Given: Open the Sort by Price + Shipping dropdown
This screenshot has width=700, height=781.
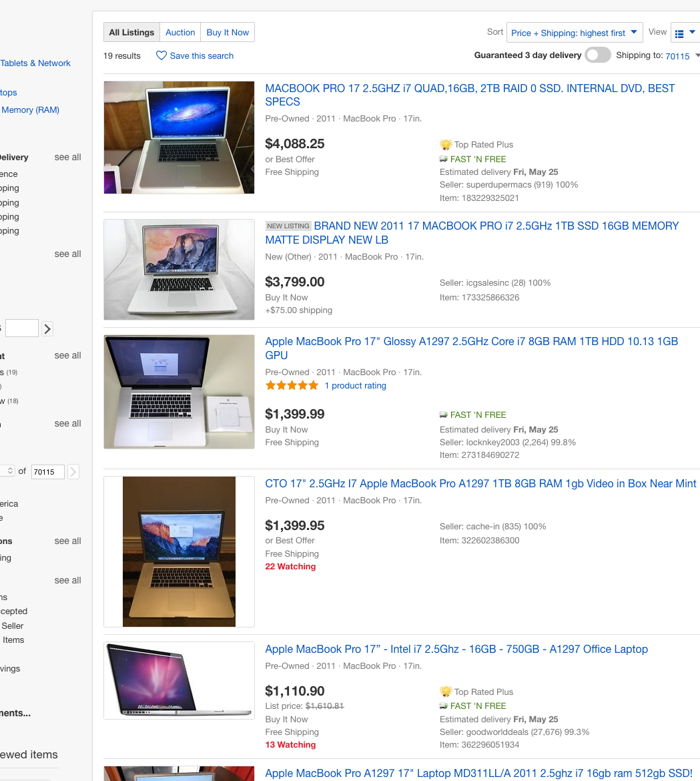Looking at the screenshot, I should pos(575,33).
